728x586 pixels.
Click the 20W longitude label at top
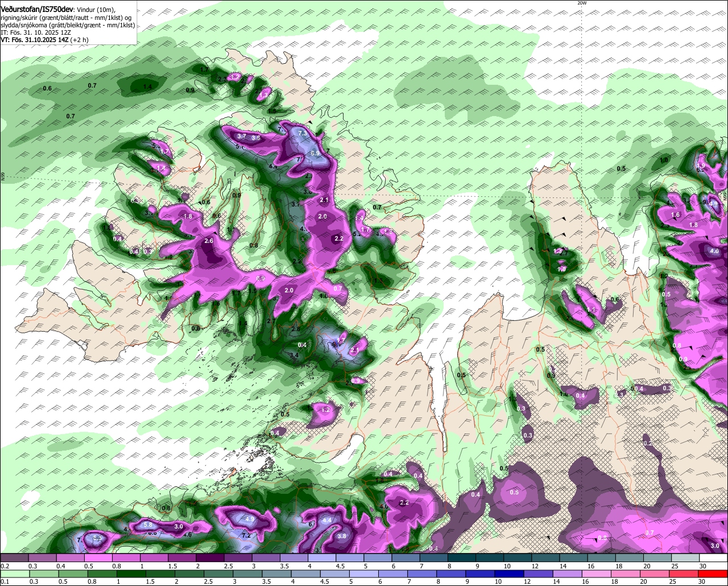point(581,3)
